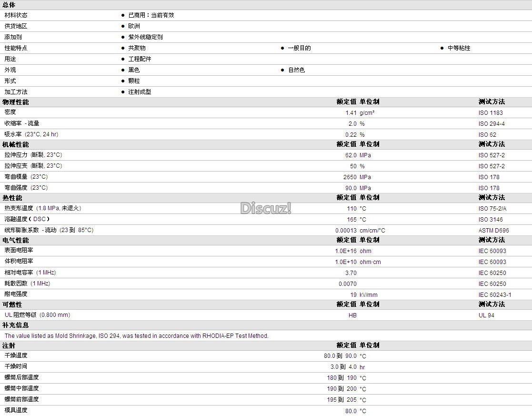Click the 相对电容率 (1 MHz) label

click(30, 273)
